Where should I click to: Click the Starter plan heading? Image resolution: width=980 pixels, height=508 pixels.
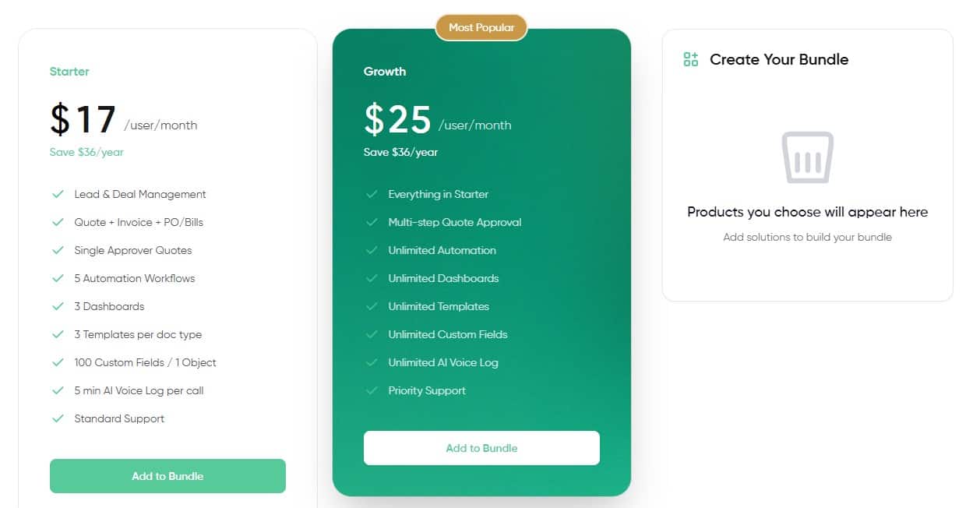point(69,72)
